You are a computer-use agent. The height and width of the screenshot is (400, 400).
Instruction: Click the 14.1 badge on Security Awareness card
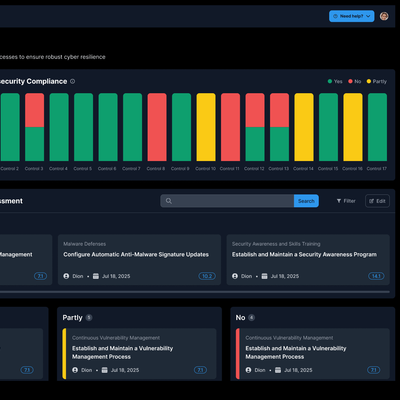click(376, 276)
